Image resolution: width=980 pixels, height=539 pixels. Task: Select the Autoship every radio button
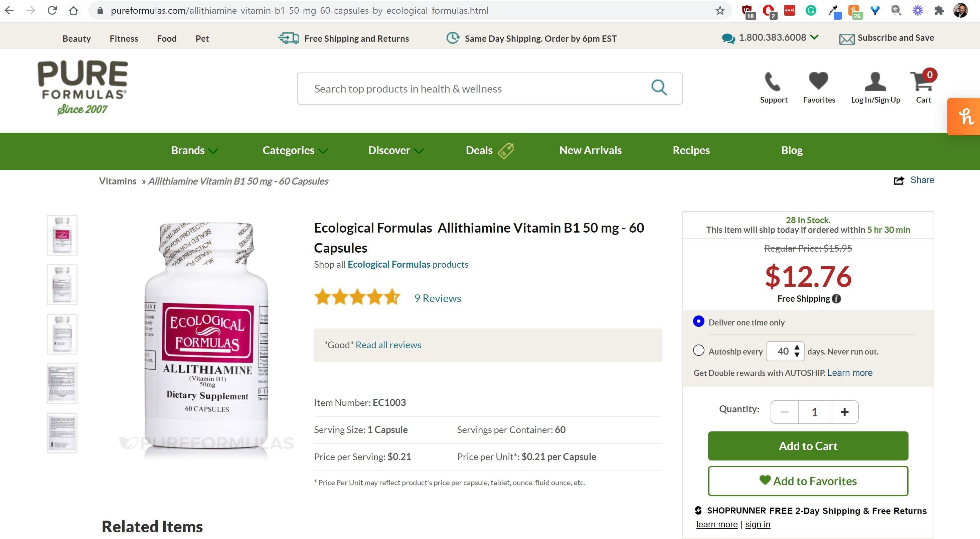(698, 350)
